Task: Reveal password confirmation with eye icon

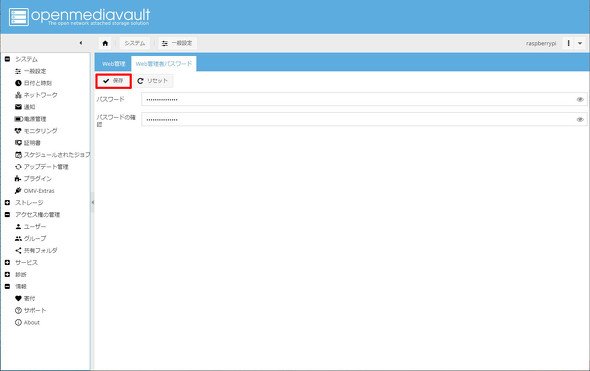Action: click(580, 120)
